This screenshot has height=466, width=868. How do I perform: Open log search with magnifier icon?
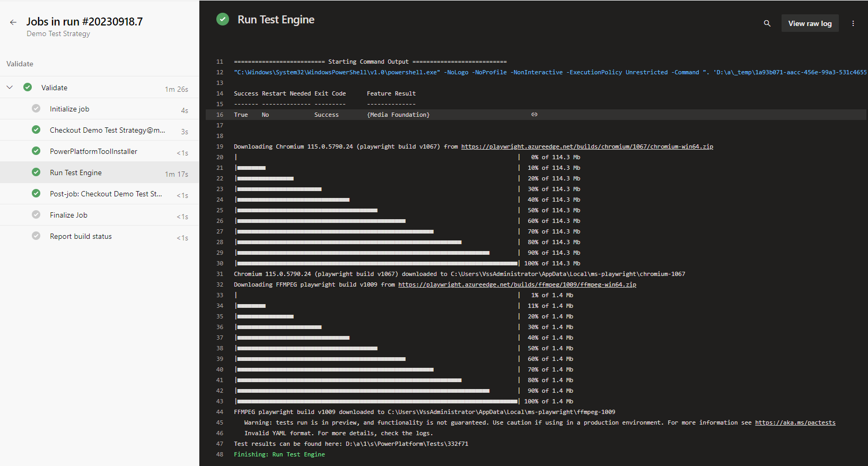[767, 23]
